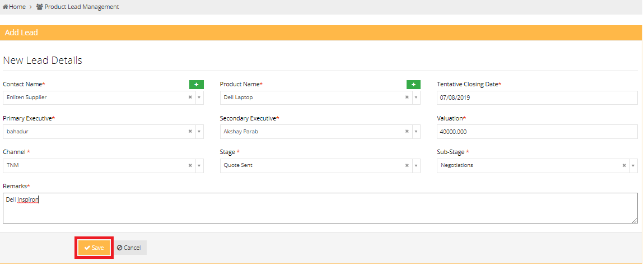Click the Tentative Closing Date field
This screenshot has height=265, width=644.
[536, 97]
